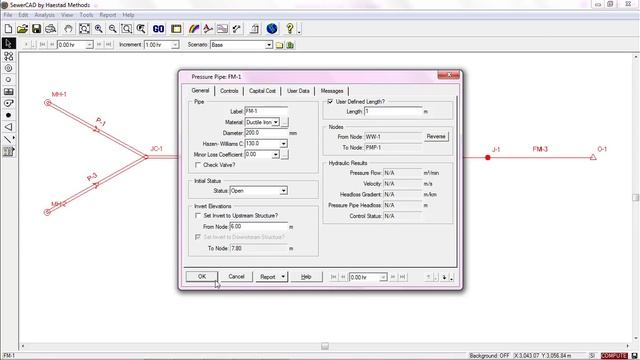
Task: Open help via the question mark icon
Action: [289, 29]
